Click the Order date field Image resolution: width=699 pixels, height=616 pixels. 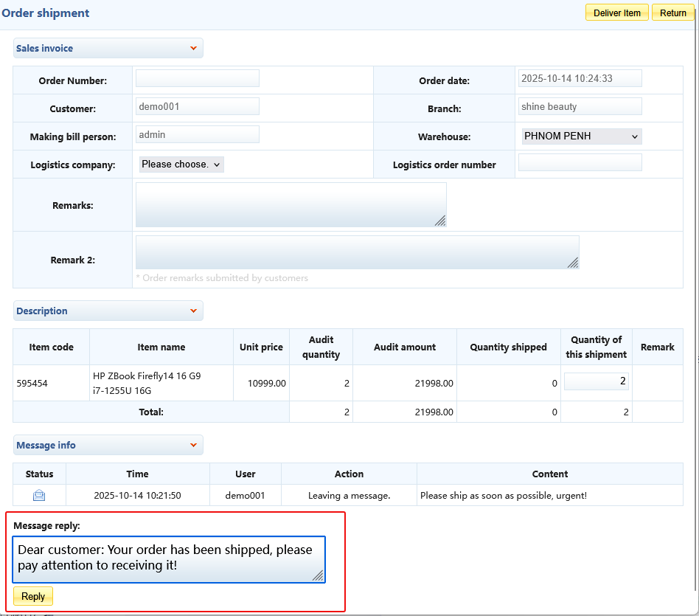(x=580, y=78)
